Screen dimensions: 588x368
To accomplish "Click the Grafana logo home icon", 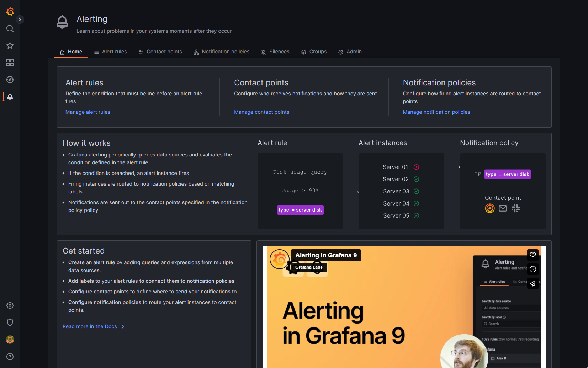I will pos(10,11).
